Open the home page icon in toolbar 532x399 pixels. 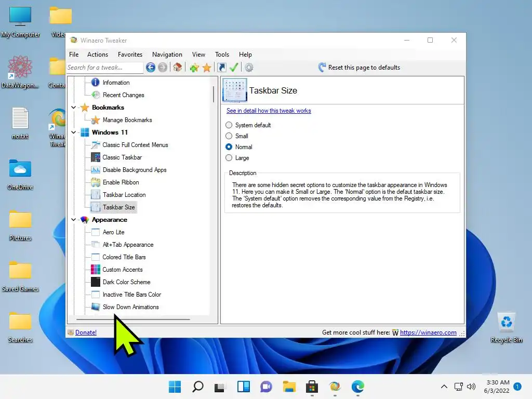177,68
